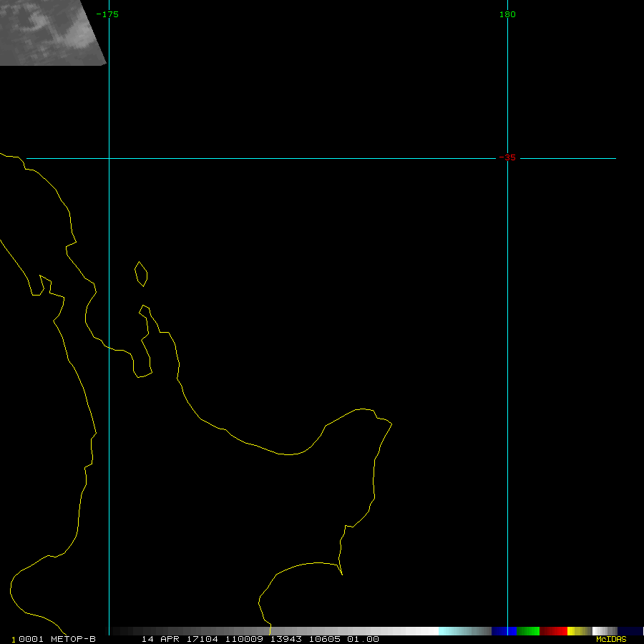Click the 13943 value in status line
This screenshot has width=644, height=644.
pyautogui.click(x=286, y=639)
